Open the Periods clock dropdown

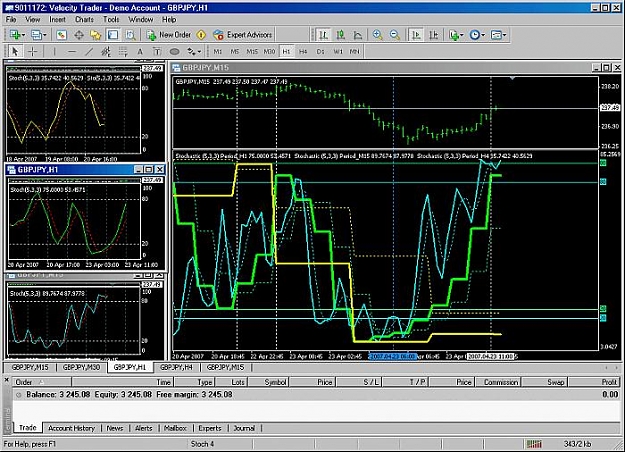point(477,35)
